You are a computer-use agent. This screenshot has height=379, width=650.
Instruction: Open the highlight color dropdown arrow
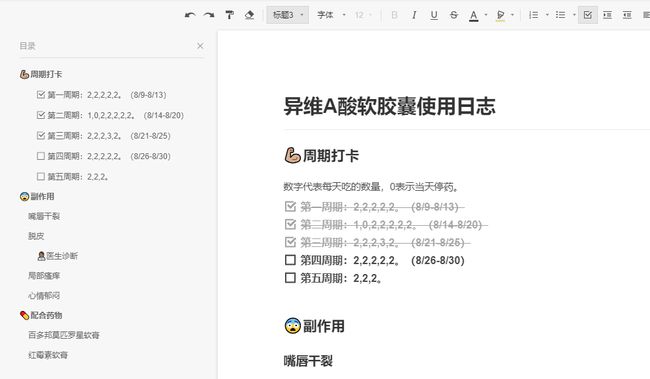coord(512,15)
